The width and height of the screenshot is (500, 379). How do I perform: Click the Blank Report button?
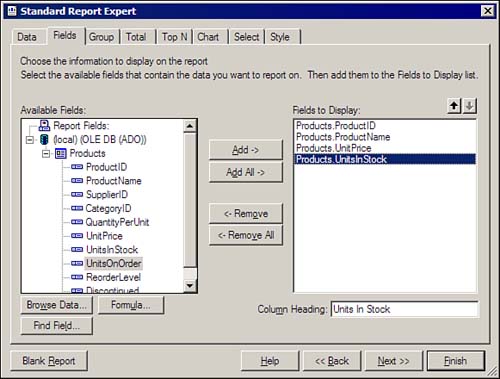point(49,361)
